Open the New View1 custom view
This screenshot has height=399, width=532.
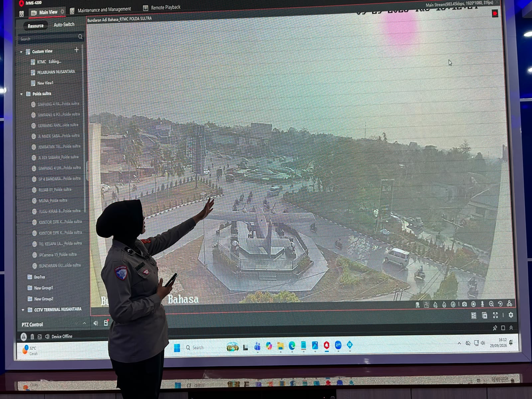42,83
